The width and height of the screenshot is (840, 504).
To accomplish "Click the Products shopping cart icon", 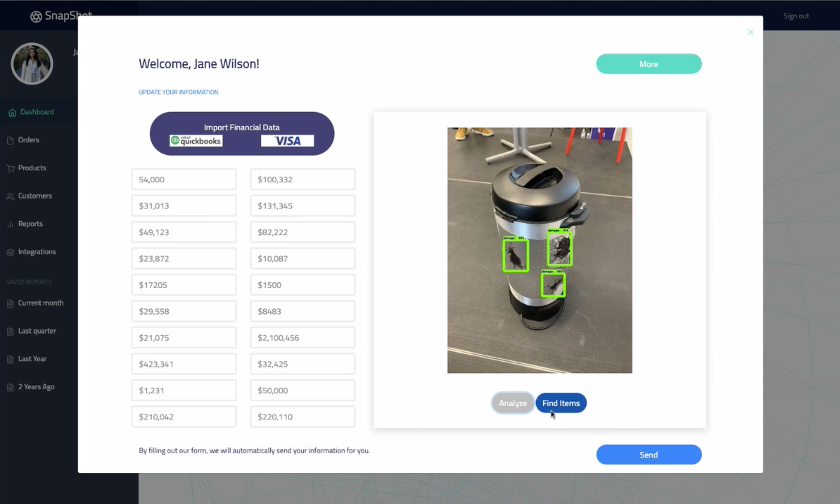I will click(x=11, y=168).
